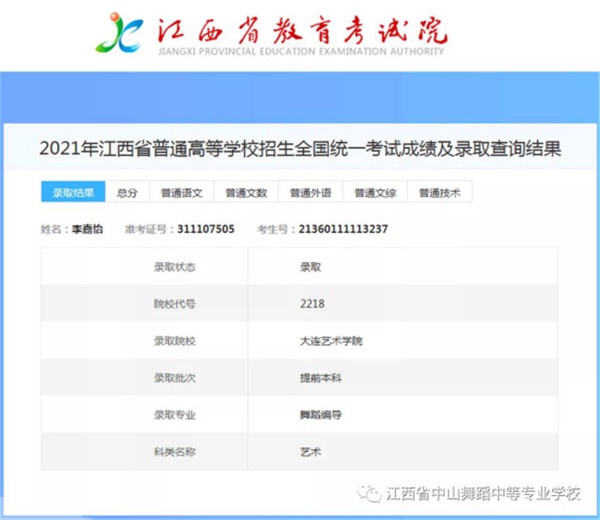Click the candidate name after 姓名
The height and width of the screenshot is (520, 600).
87,229
